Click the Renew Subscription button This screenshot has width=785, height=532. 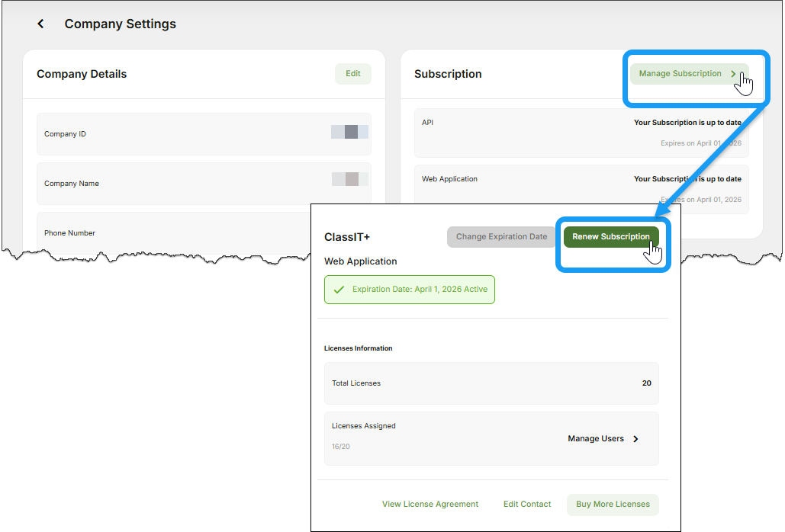(611, 236)
